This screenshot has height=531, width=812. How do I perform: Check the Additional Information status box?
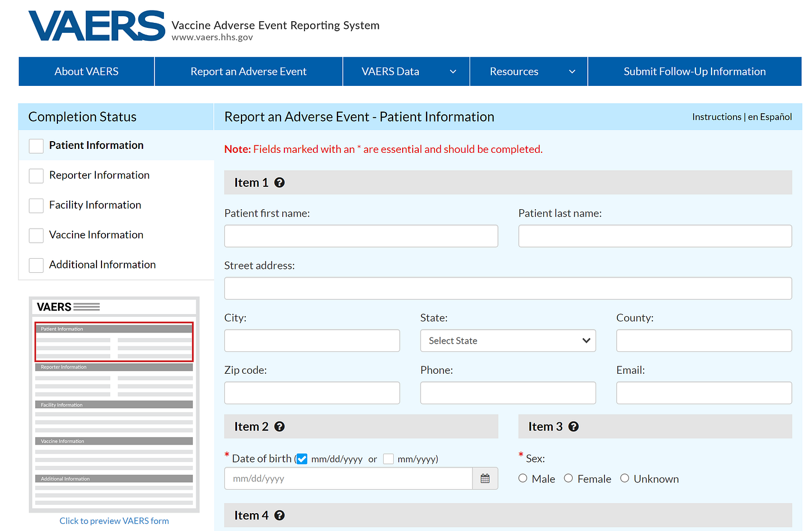[x=36, y=265]
